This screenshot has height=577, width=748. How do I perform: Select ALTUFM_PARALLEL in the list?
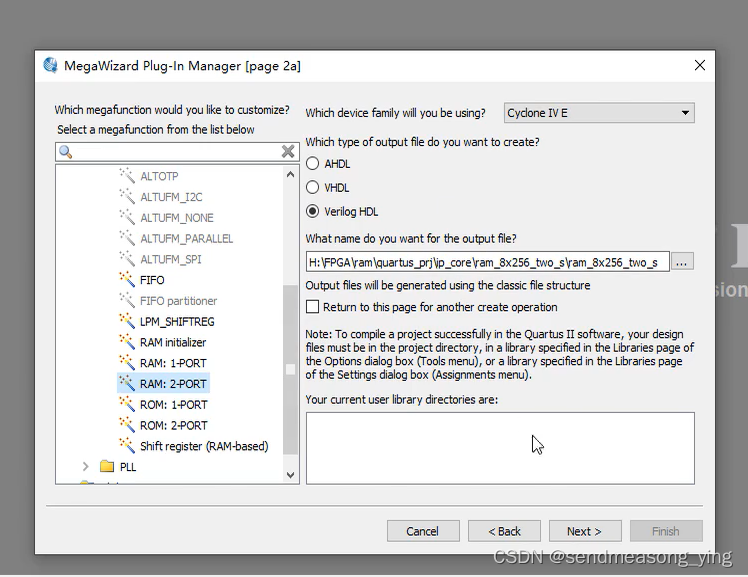[x=187, y=238]
